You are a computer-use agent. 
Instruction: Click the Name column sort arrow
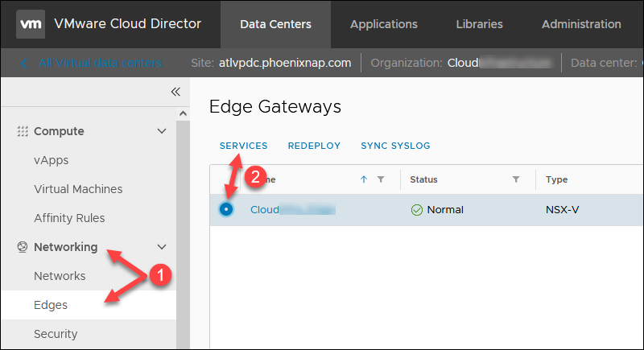tap(364, 179)
